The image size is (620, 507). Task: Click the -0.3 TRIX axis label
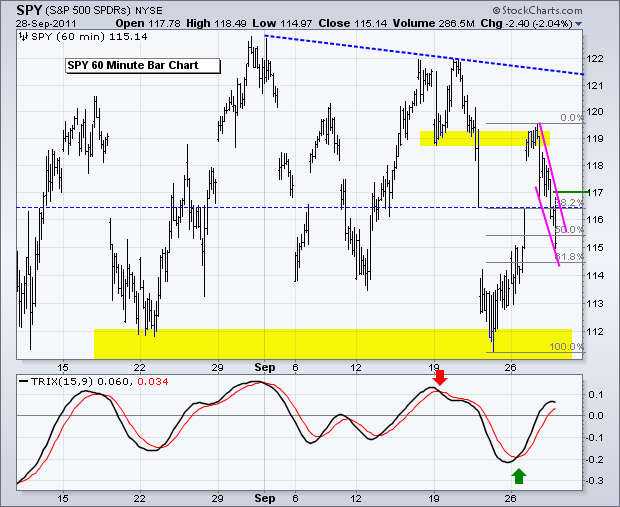[594, 481]
